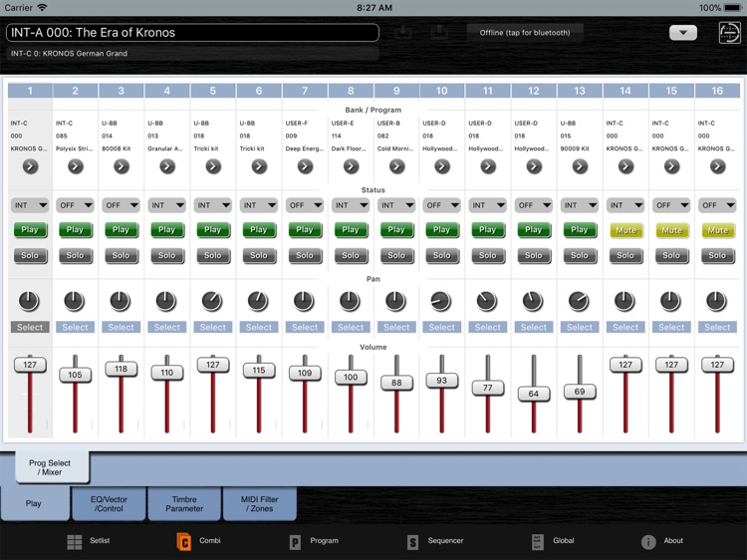Open the Global mode icon

click(538, 542)
